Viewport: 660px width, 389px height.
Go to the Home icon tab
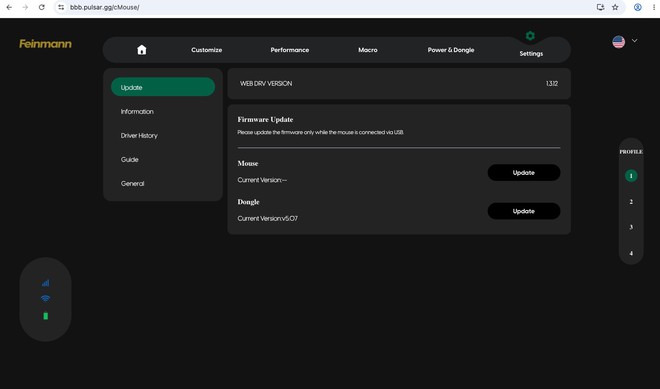click(142, 50)
